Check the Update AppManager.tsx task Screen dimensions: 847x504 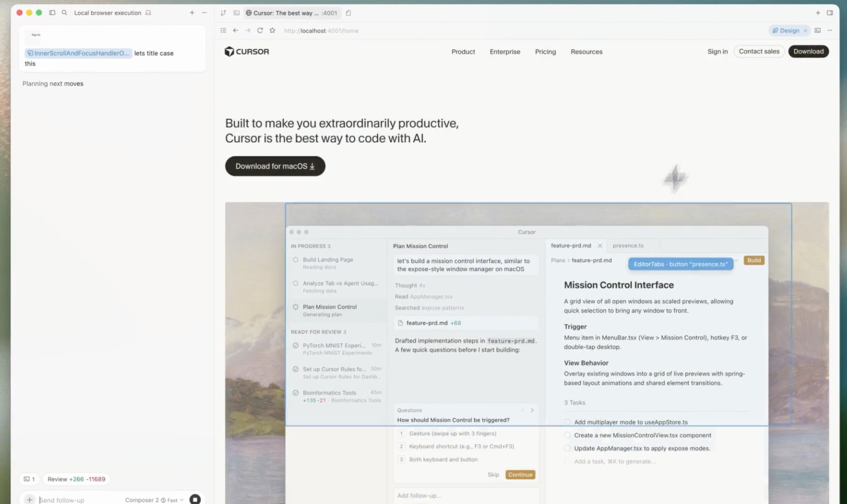(567, 448)
